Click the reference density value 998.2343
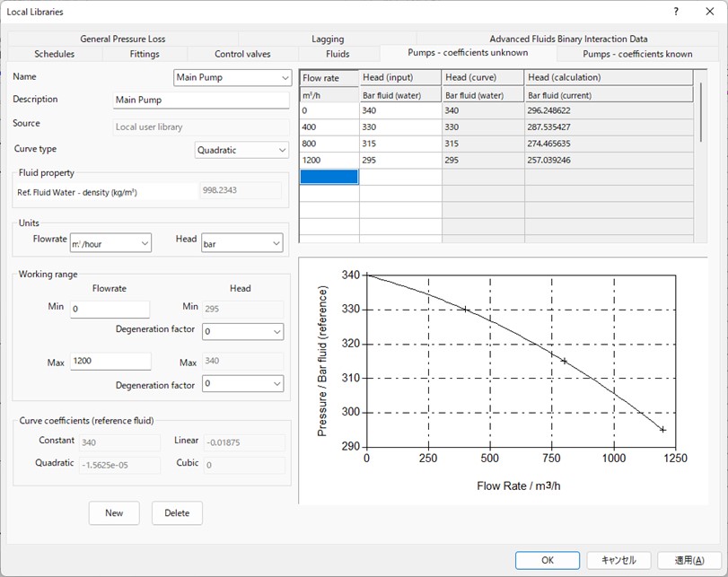The height and width of the screenshot is (577, 728). pos(241,190)
